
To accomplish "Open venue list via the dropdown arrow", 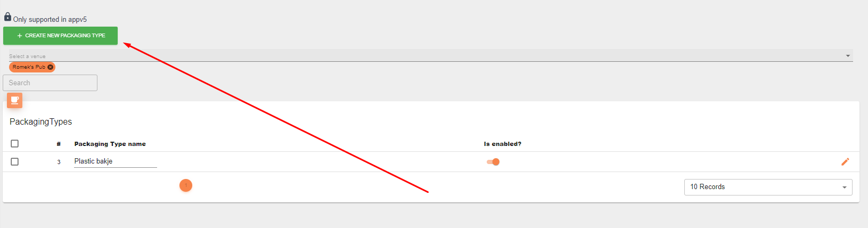I will 848,56.
